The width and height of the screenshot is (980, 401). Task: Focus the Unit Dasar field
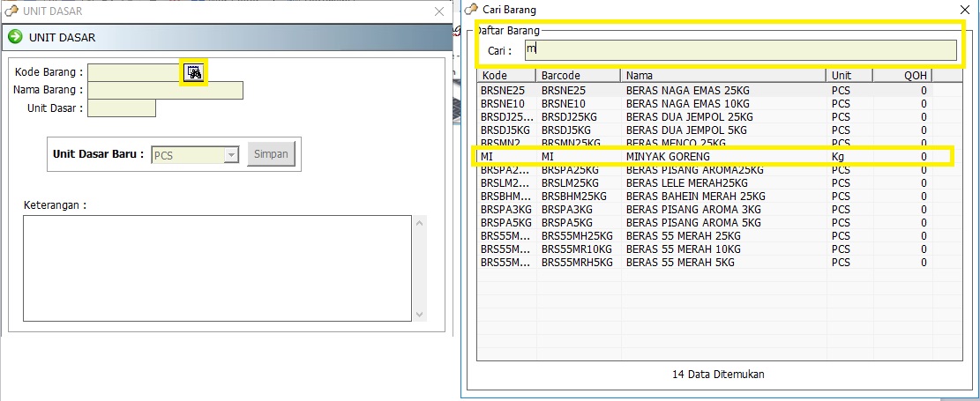point(122,108)
